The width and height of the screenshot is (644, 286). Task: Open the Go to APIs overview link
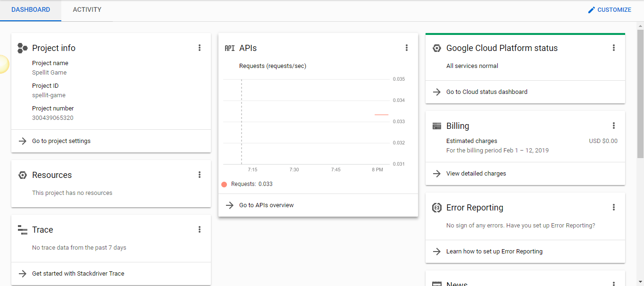point(266,205)
